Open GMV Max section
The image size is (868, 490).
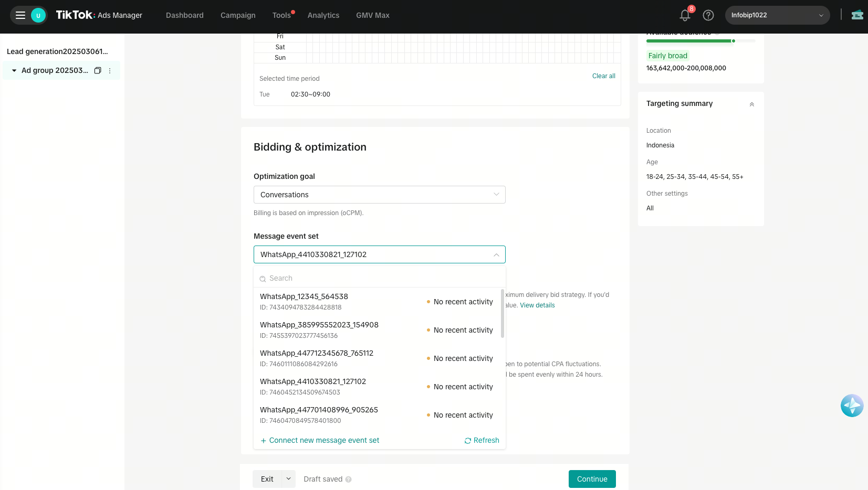(373, 15)
